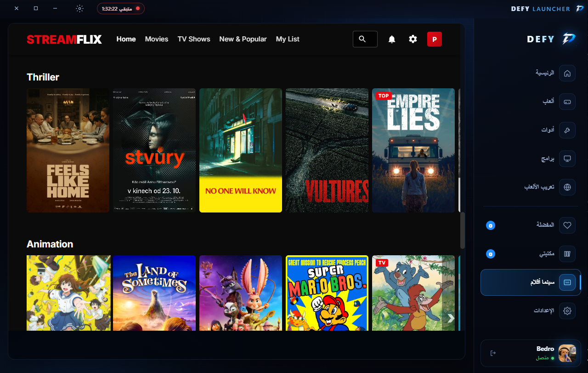
Task: Maximize the Defy Launcher window
Action: [36, 9]
